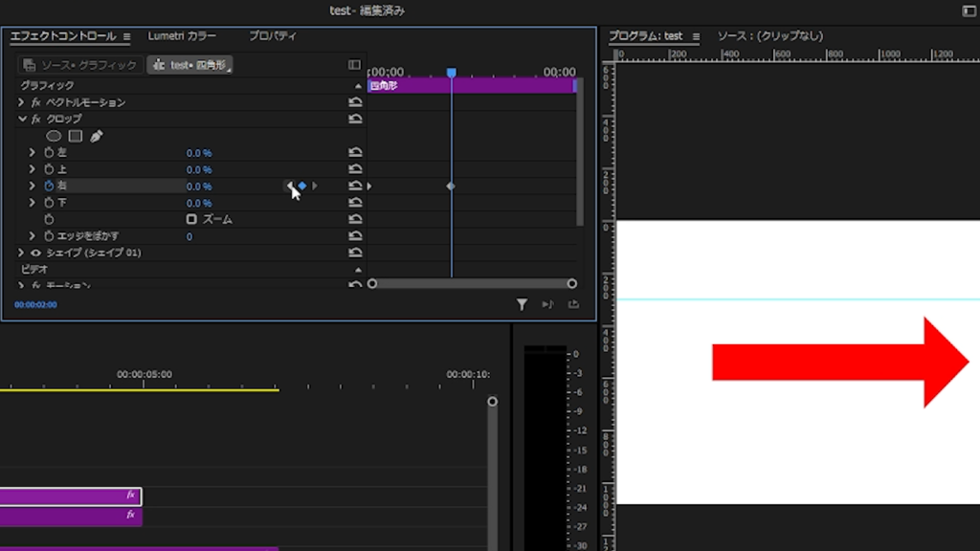Toggle animation stopwatch for 右
The image size is (980, 551).
(49, 186)
